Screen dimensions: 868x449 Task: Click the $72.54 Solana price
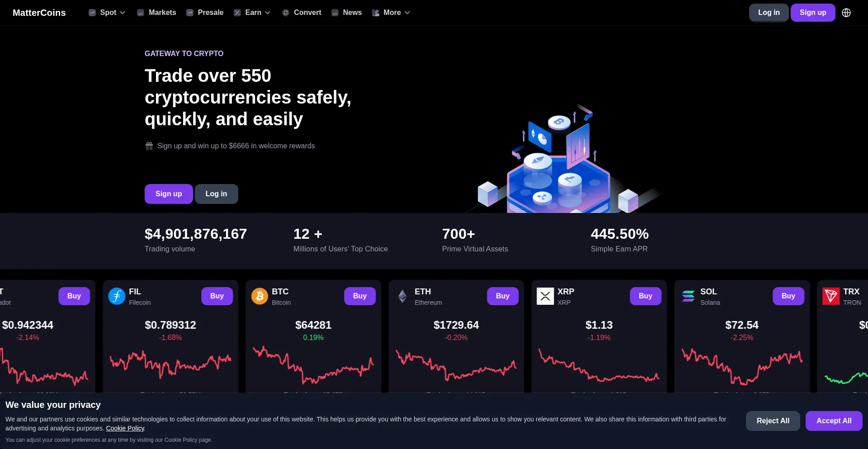tap(742, 325)
